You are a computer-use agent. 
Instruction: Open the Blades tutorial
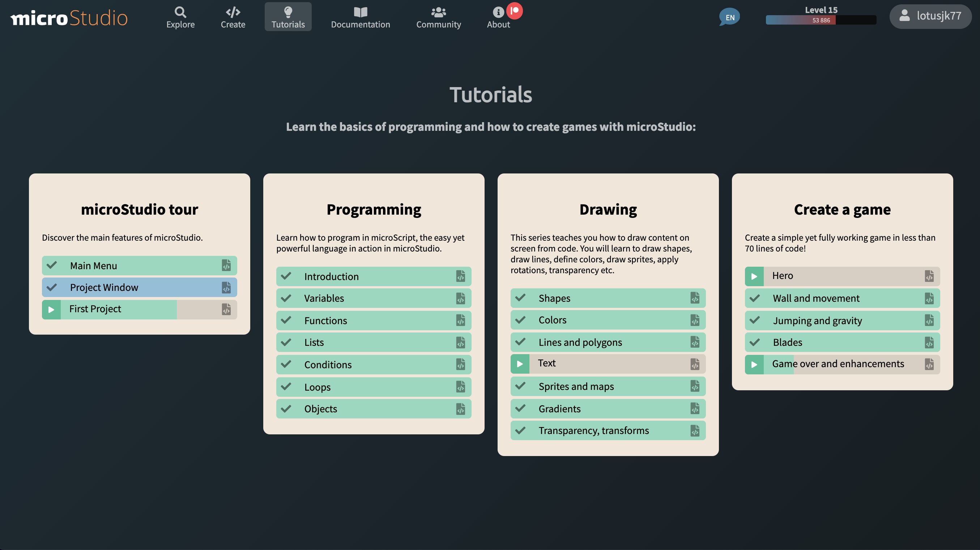(842, 343)
